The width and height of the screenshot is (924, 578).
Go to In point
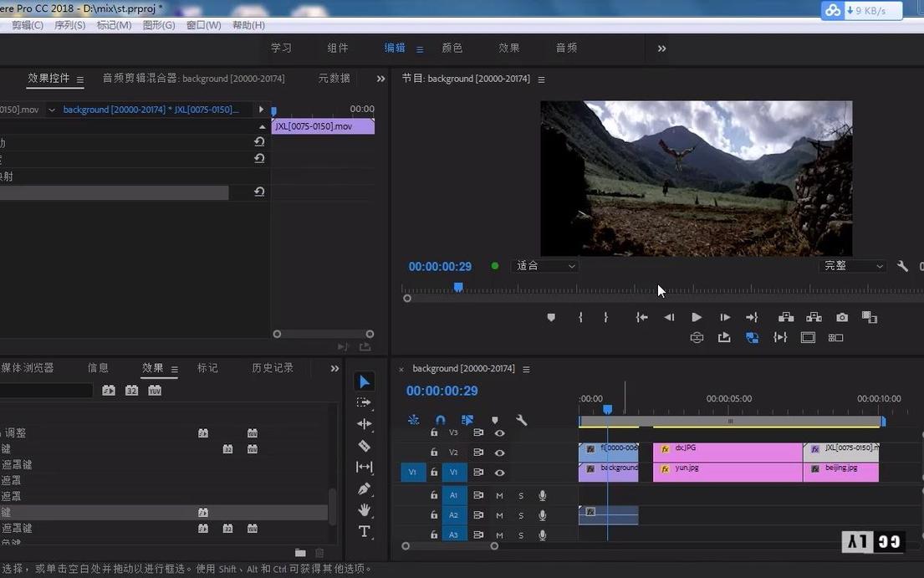pos(641,318)
